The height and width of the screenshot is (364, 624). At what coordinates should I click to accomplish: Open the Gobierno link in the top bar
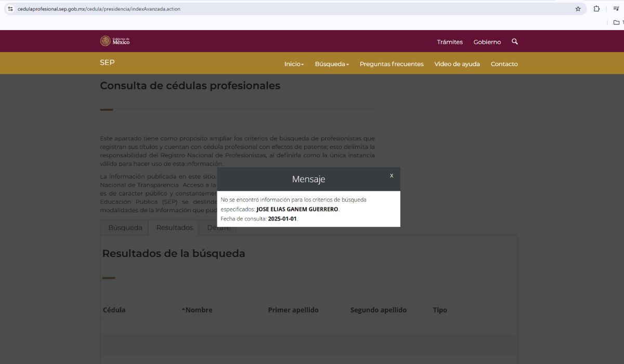[487, 42]
